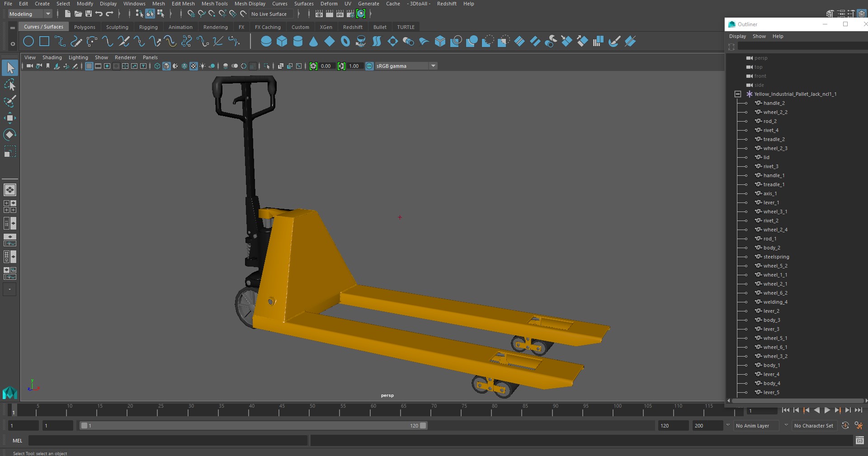Toggle wireframe shading in viewport

(x=157, y=66)
